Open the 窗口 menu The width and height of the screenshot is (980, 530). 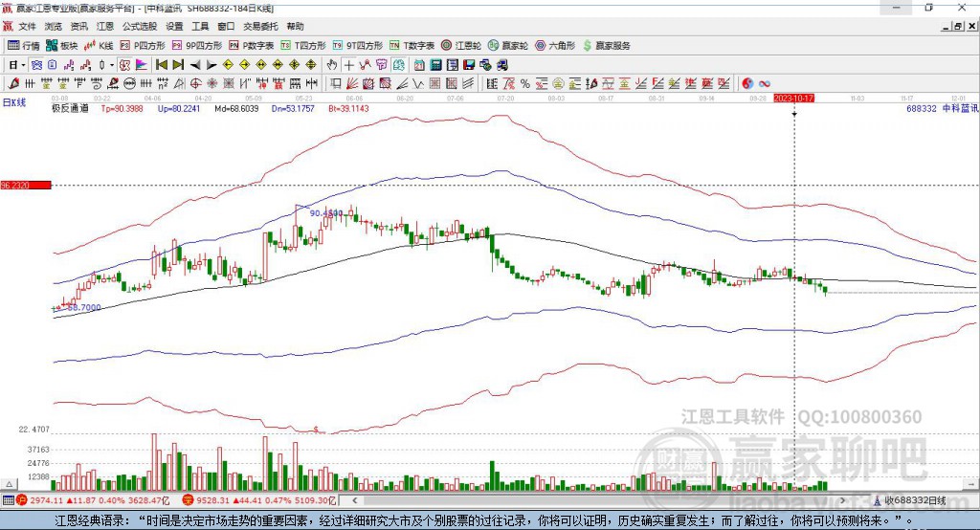[x=226, y=26]
